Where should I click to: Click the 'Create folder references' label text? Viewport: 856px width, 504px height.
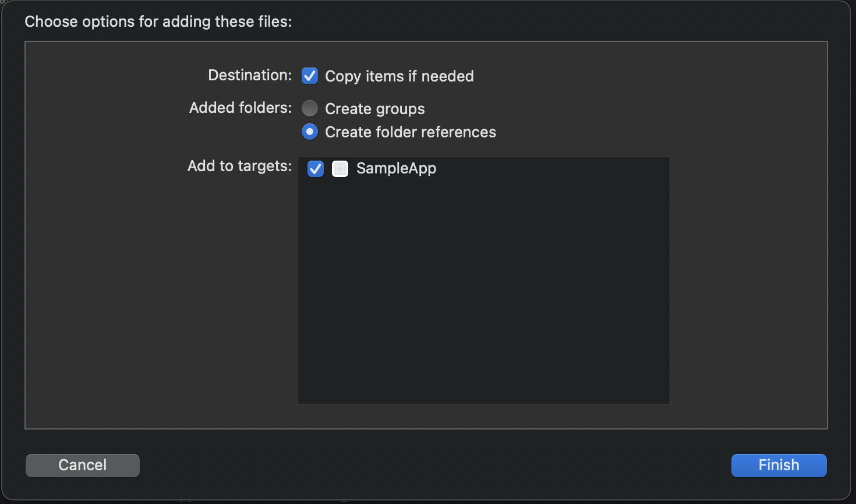[410, 132]
